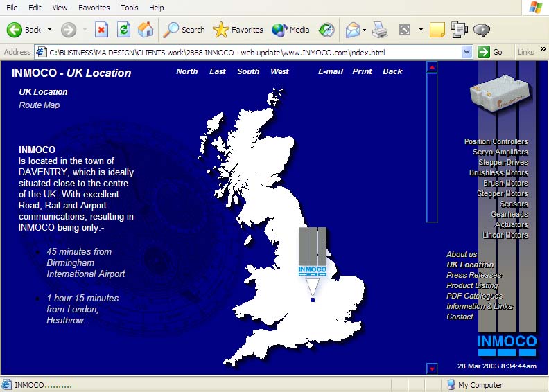Image resolution: width=549 pixels, height=392 pixels.
Task: Click the North map link
Action: (x=187, y=71)
